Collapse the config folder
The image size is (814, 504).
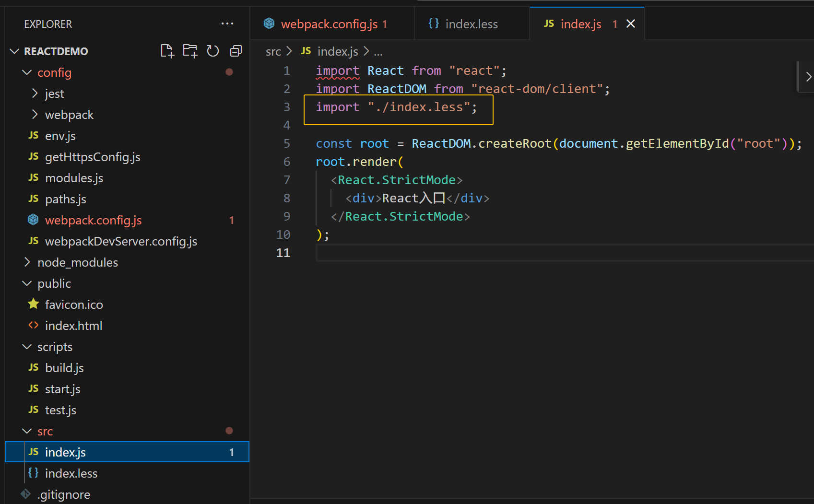(x=27, y=72)
